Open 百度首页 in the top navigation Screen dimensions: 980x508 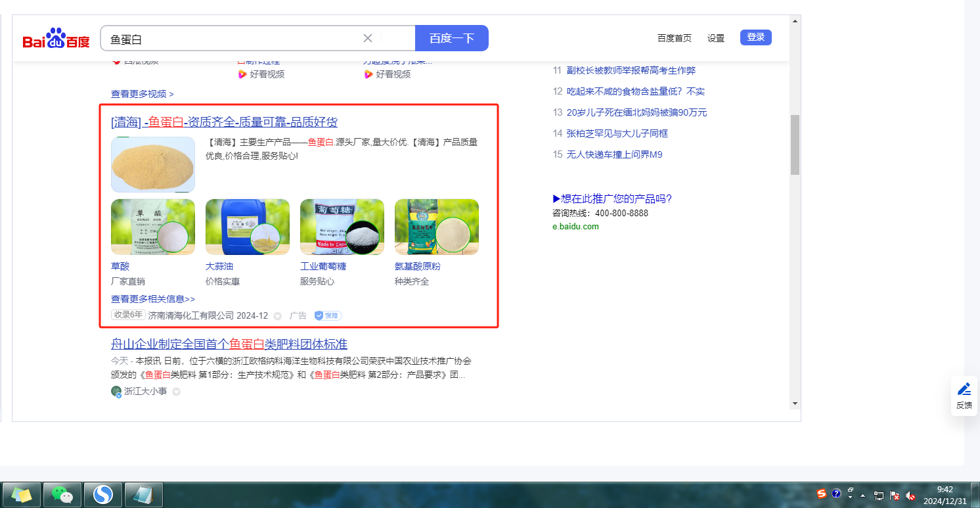674,38
